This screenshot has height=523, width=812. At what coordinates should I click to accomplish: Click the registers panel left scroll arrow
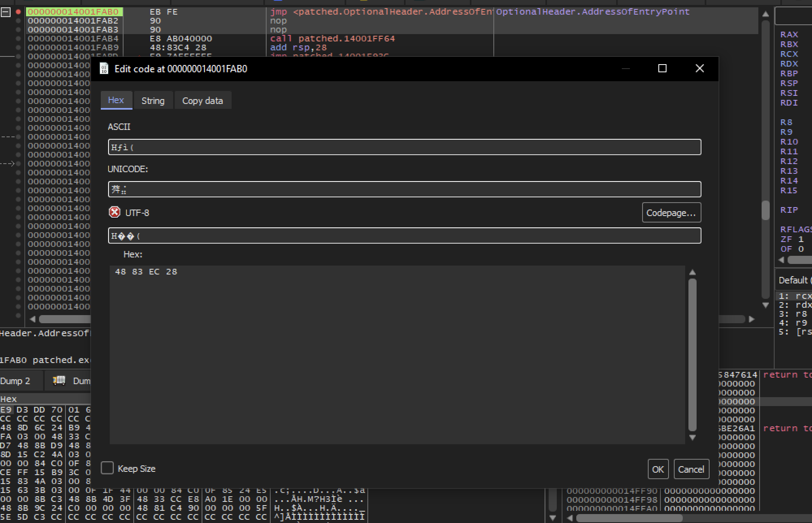point(781,260)
